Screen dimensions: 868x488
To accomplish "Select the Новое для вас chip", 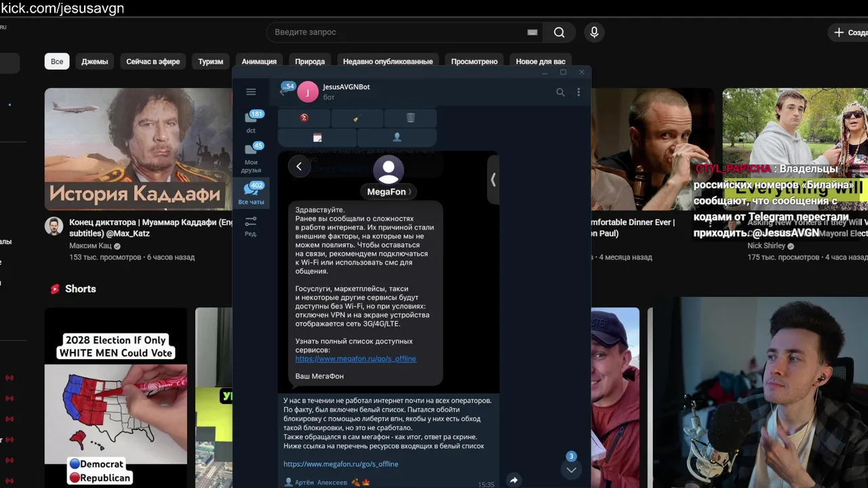I will click(x=540, y=61).
